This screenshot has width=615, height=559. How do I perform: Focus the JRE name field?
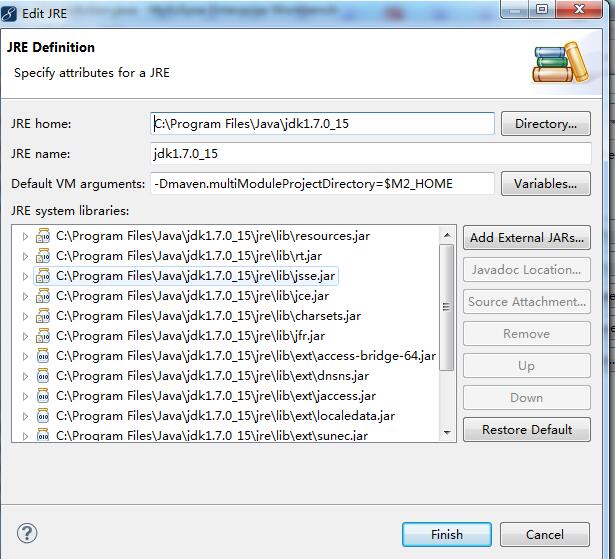pyautogui.click(x=371, y=153)
